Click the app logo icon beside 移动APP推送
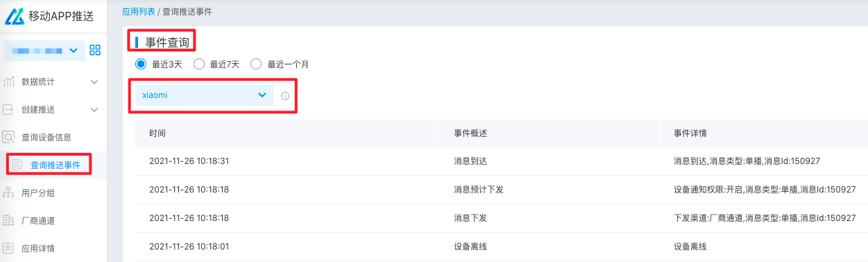Image resolution: width=868 pixels, height=262 pixels. click(x=15, y=15)
